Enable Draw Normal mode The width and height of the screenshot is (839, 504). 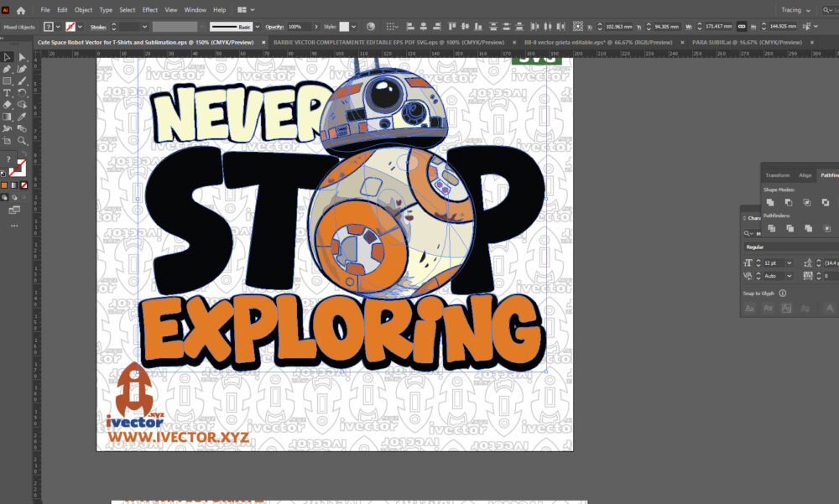coord(4,197)
